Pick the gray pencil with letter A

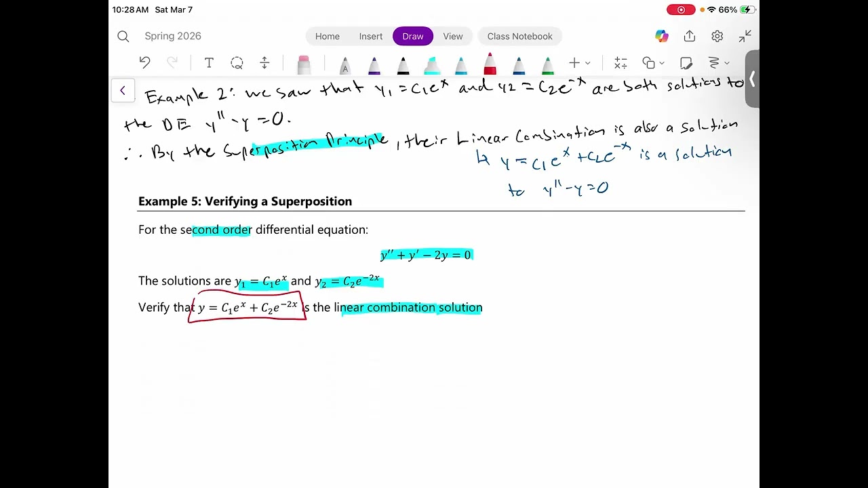pos(344,65)
